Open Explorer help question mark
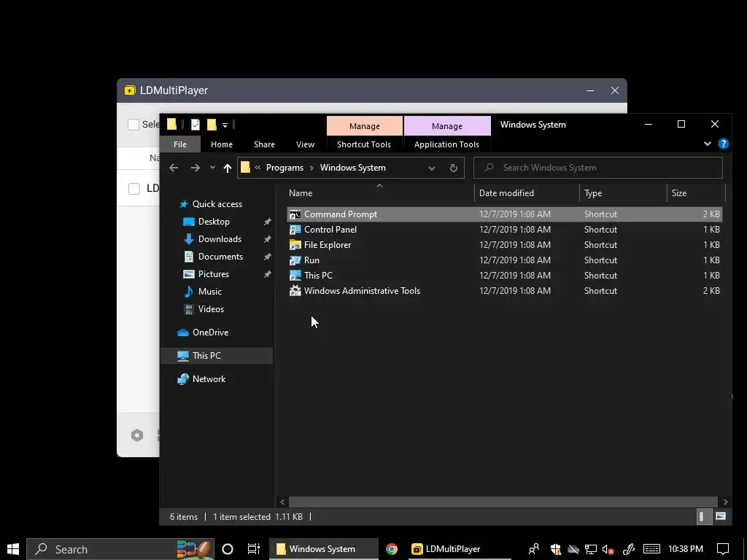The width and height of the screenshot is (747, 560). pyautogui.click(x=723, y=144)
